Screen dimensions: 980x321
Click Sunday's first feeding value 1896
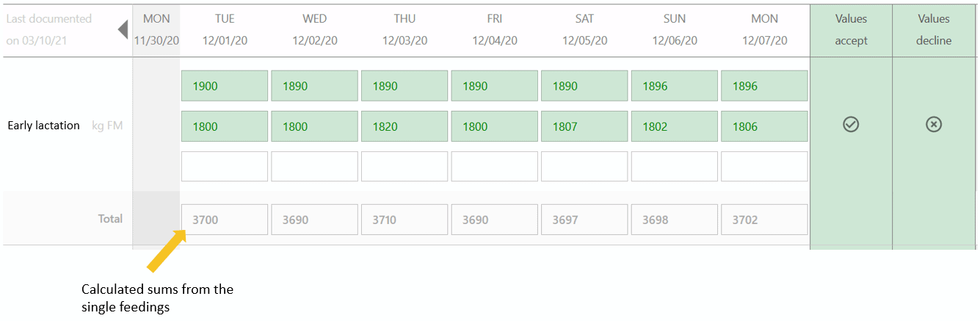[674, 86]
